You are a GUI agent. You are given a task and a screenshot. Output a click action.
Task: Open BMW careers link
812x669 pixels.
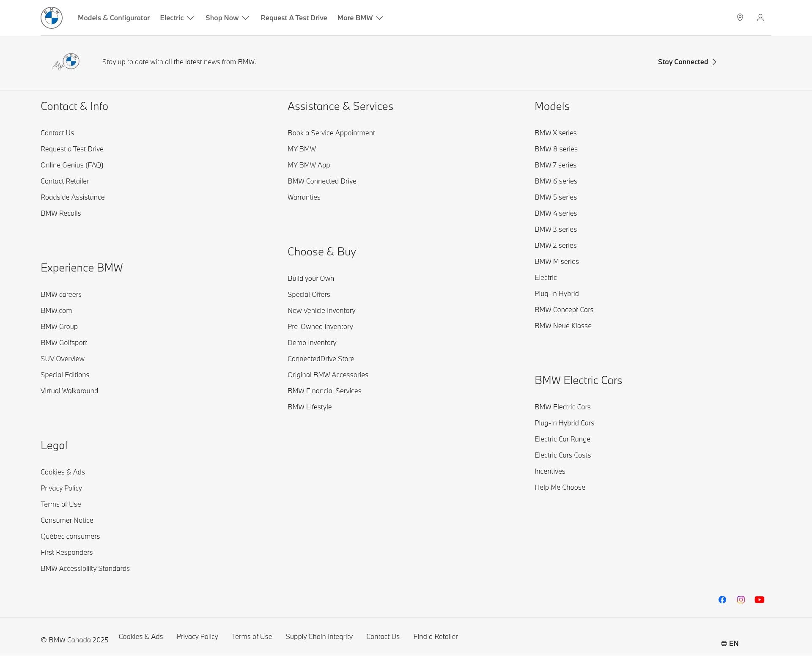(61, 294)
